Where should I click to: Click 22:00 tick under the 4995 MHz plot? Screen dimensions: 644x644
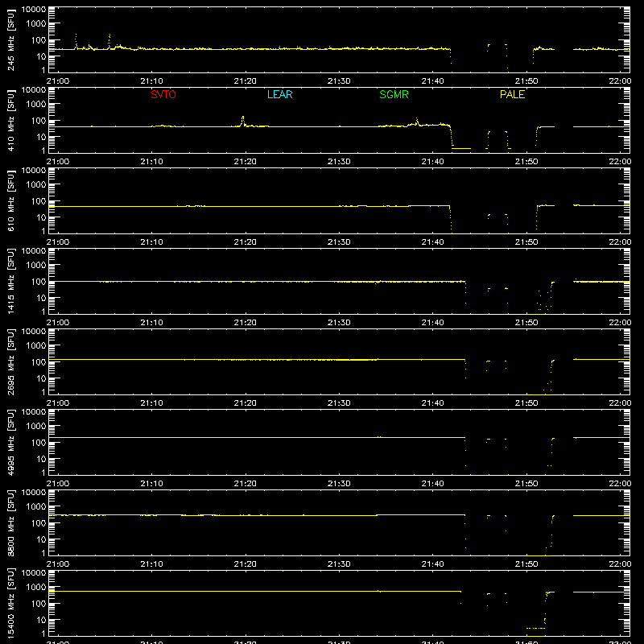(620, 484)
